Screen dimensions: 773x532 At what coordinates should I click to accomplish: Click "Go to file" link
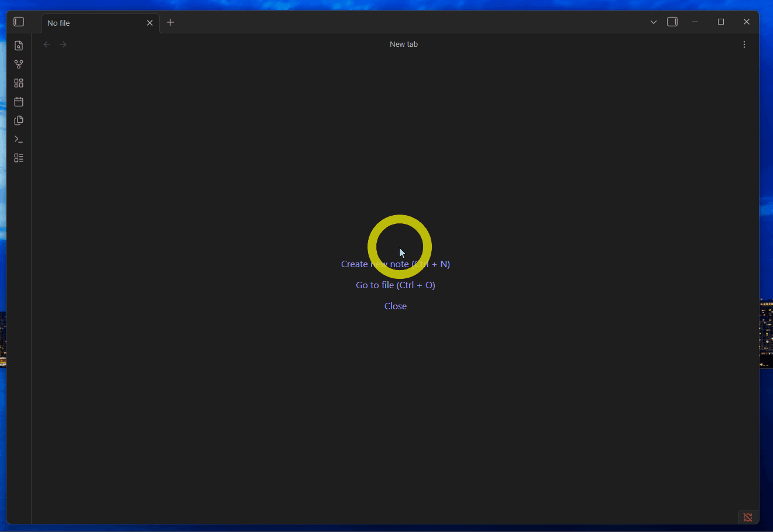(x=396, y=285)
